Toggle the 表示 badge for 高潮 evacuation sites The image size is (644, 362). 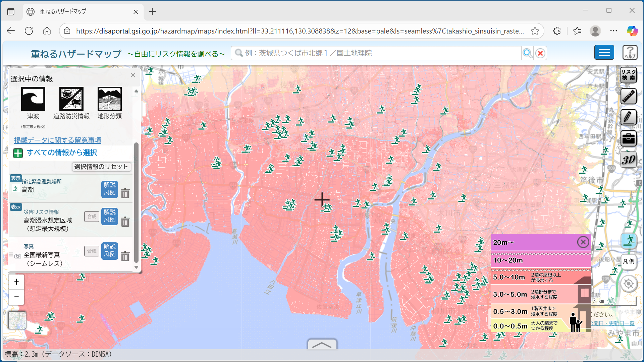(16, 178)
